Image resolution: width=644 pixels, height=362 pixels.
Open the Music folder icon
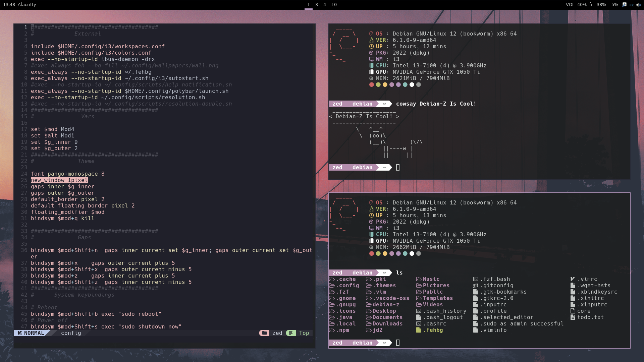pyautogui.click(x=420, y=279)
